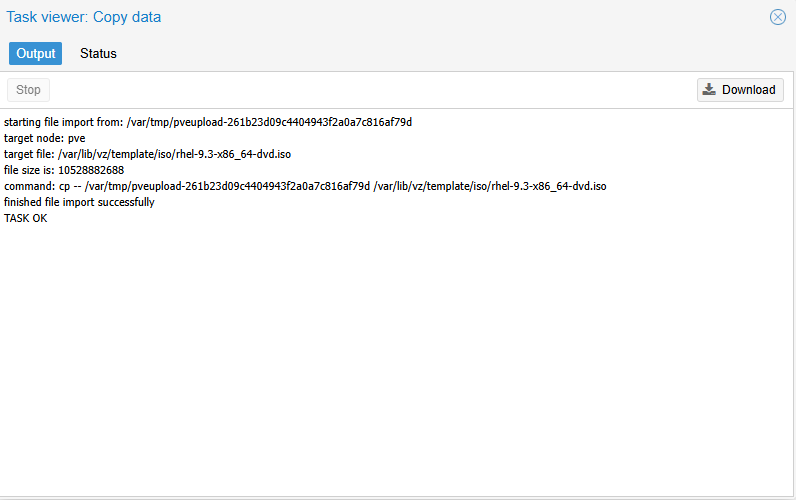The image size is (796, 500).
Task: Click the pveupload temp path in the first line
Action: [268, 122]
